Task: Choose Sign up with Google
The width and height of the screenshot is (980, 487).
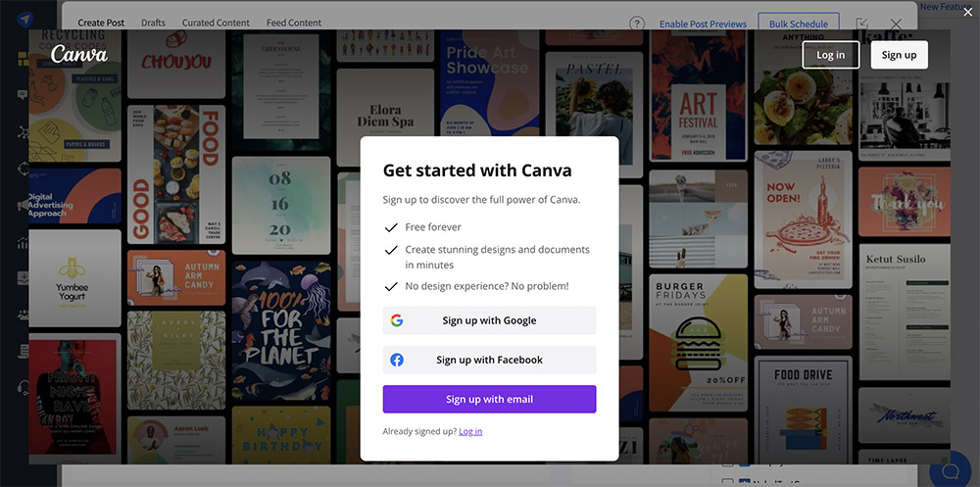Action: (x=489, y=320)
